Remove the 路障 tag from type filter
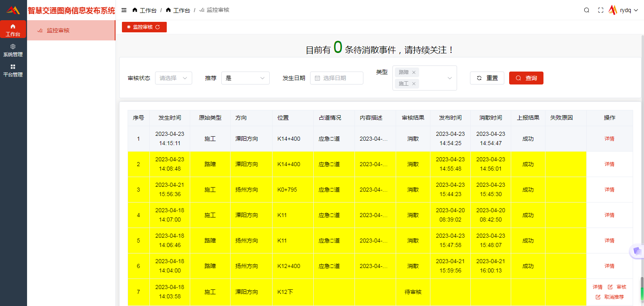 click(414, 72)
